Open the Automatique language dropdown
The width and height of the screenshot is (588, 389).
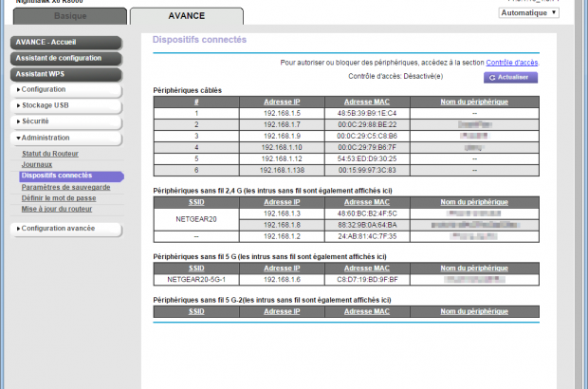click(x=527, y=12)
